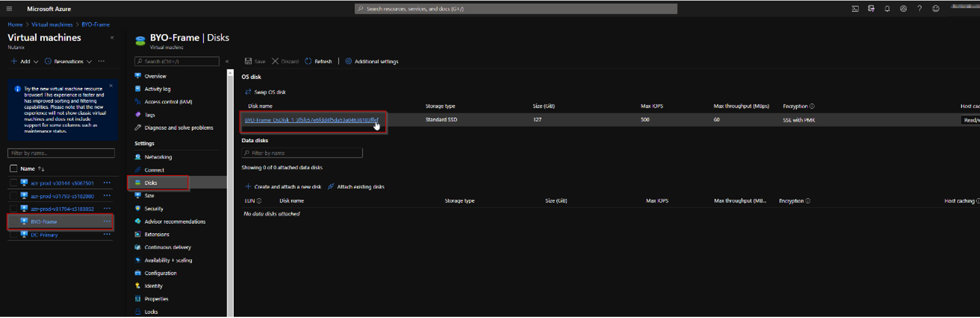The height and width of the screenshot is (318, 980).
Task: Open Diagnose and solve problems
Action: coord(180,128)
